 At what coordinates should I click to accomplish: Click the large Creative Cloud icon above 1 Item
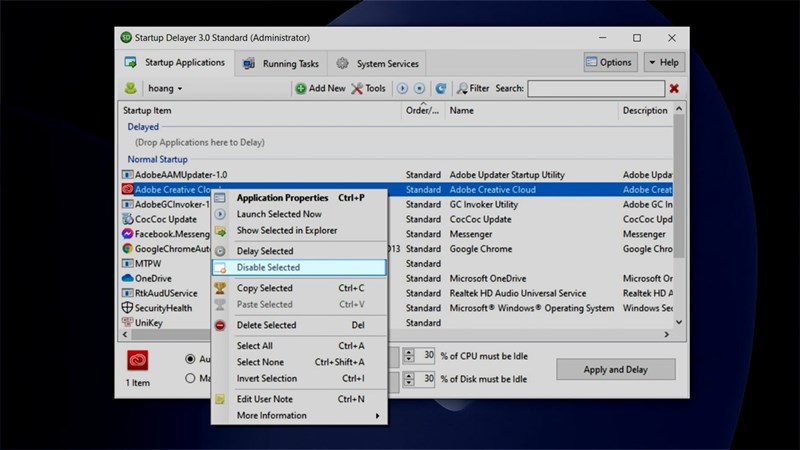[x=138, y=360]
